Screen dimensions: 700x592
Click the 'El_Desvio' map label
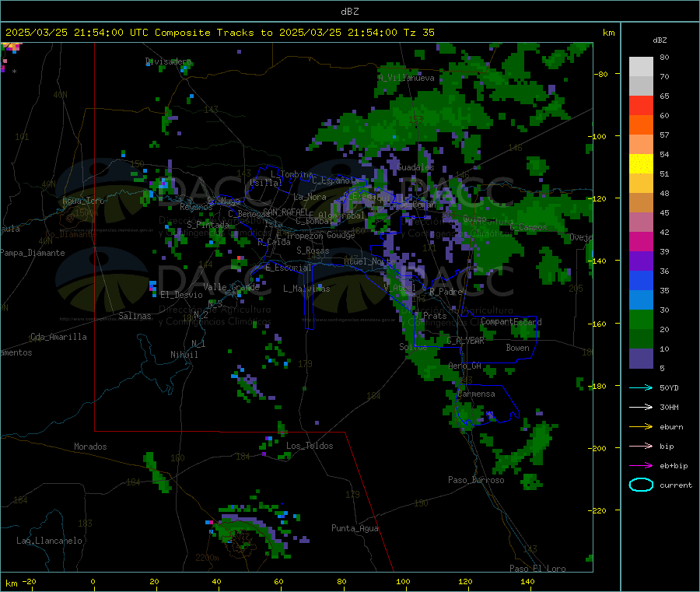181,295
